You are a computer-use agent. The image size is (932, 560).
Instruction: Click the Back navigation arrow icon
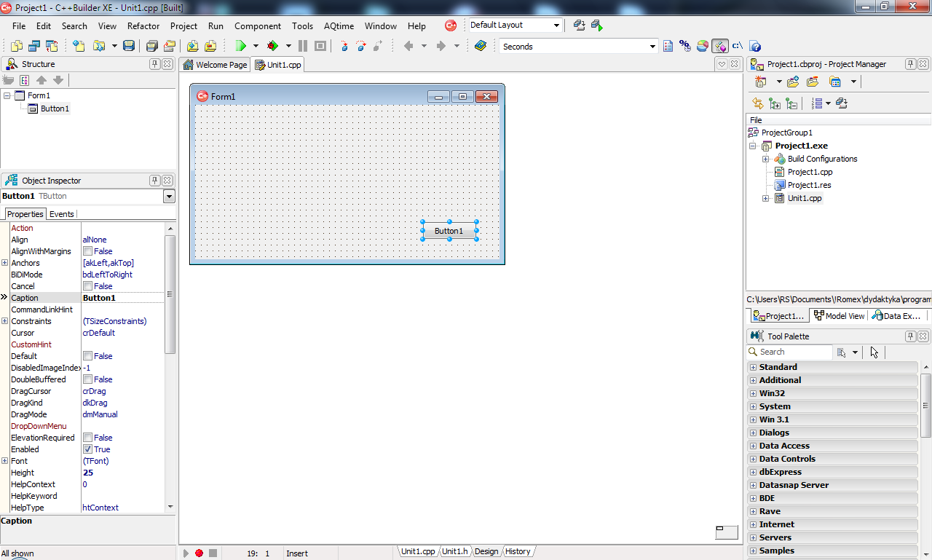coord(408,46)
